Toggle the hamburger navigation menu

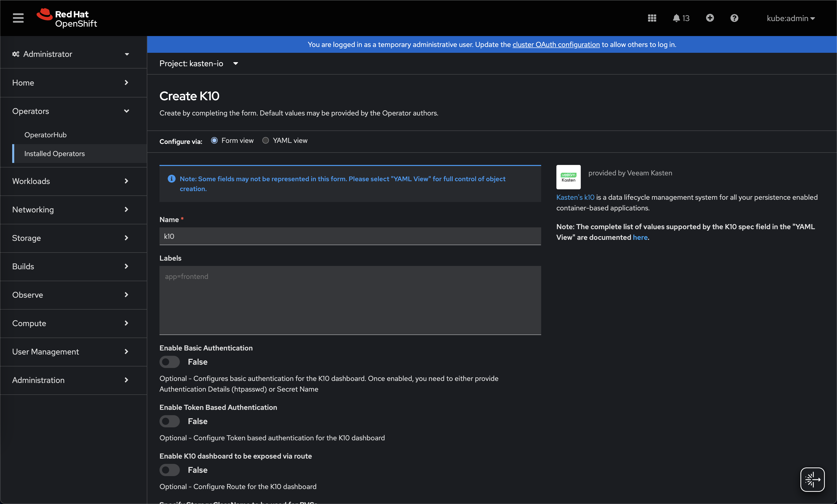(18, 18)
